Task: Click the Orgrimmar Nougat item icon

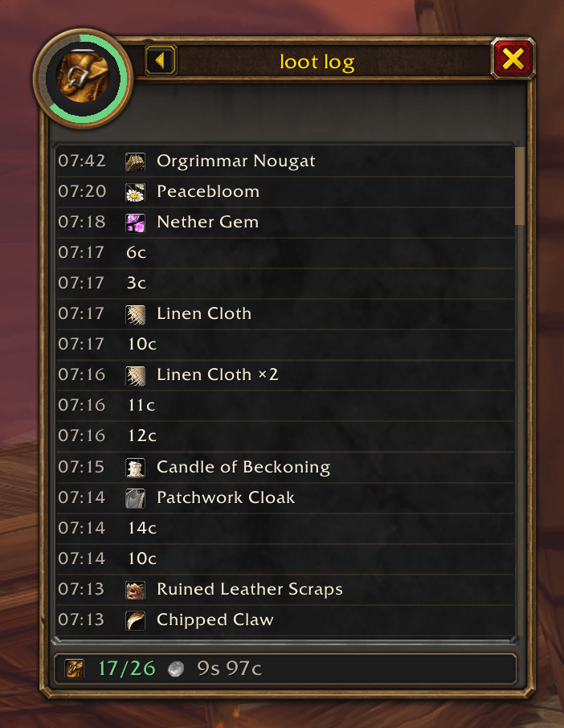Action: 135,162
